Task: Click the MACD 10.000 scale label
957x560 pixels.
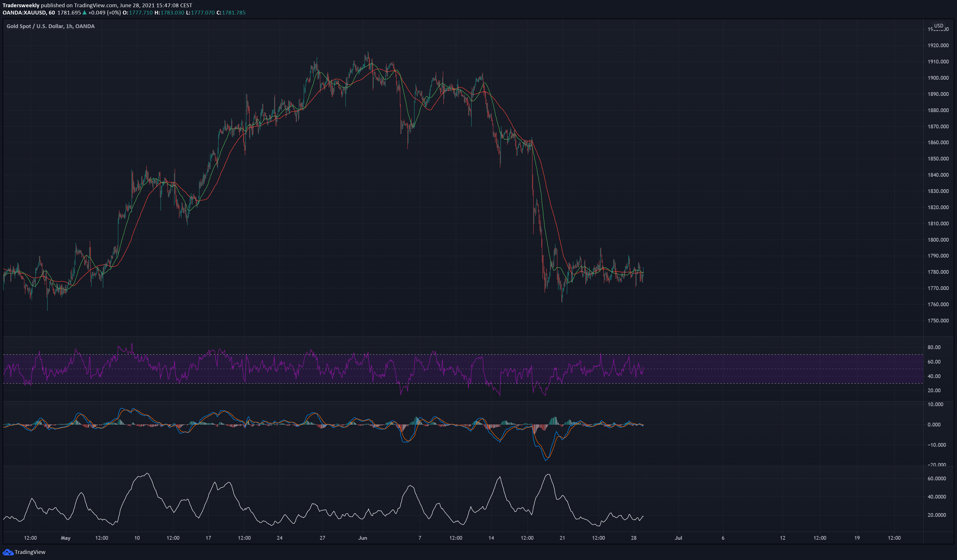Action: coord(935,405)
